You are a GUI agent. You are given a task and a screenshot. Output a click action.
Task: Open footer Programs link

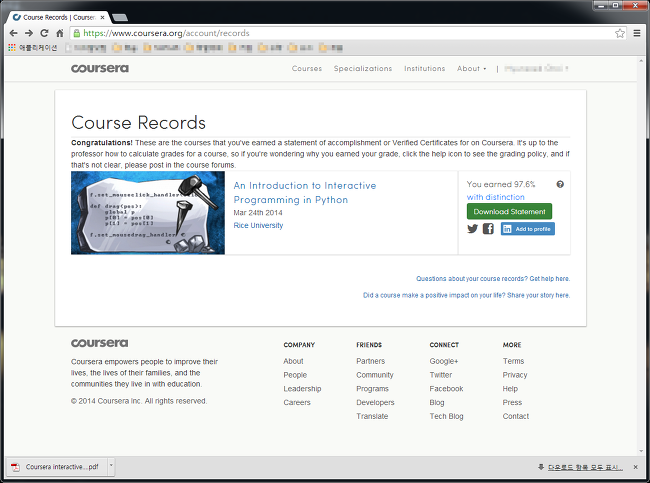click(x=372, y=388)
